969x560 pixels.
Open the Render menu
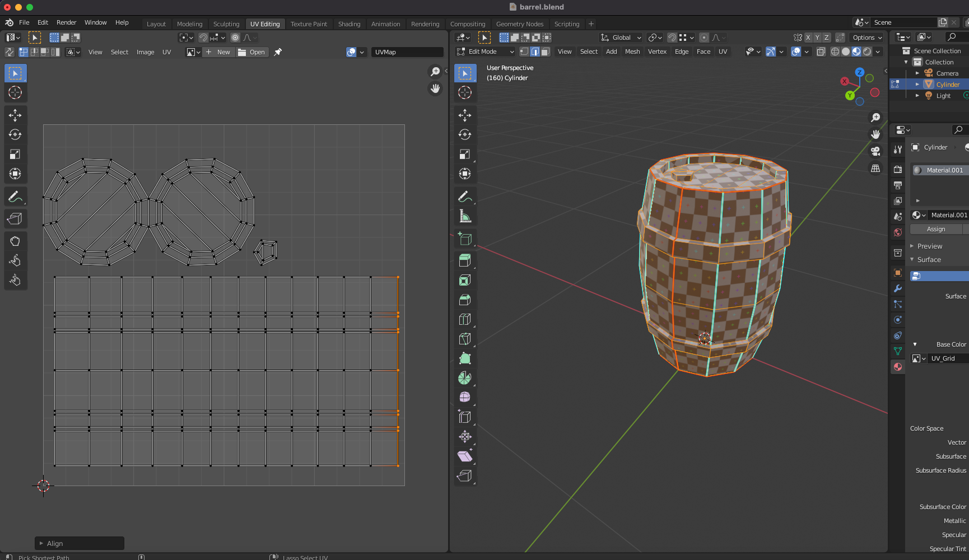(x=66, y=22)
